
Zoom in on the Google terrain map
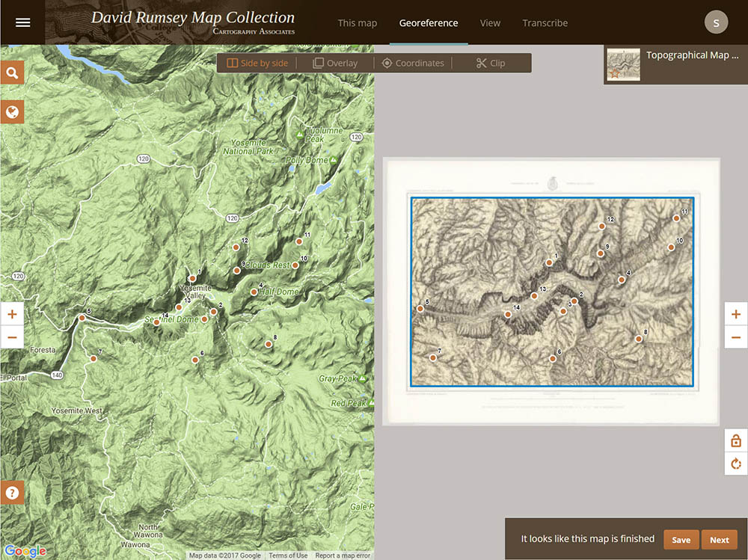pos(12,314)
